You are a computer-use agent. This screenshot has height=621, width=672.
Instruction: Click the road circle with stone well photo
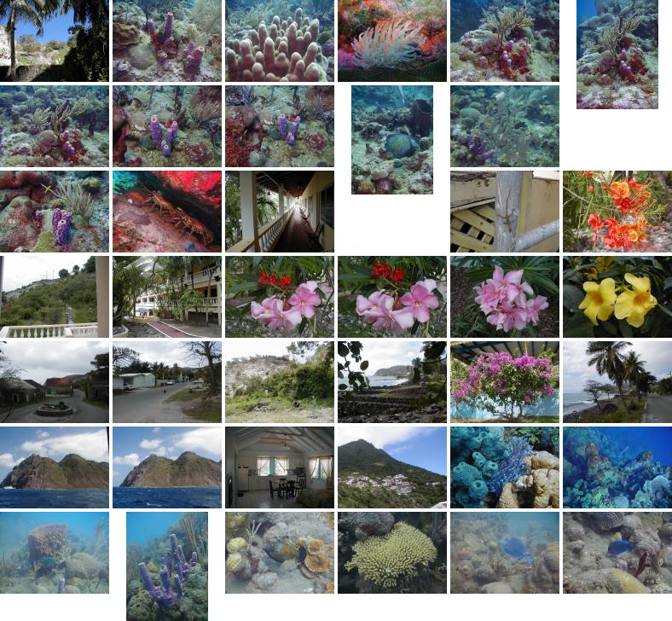[55, 382]
